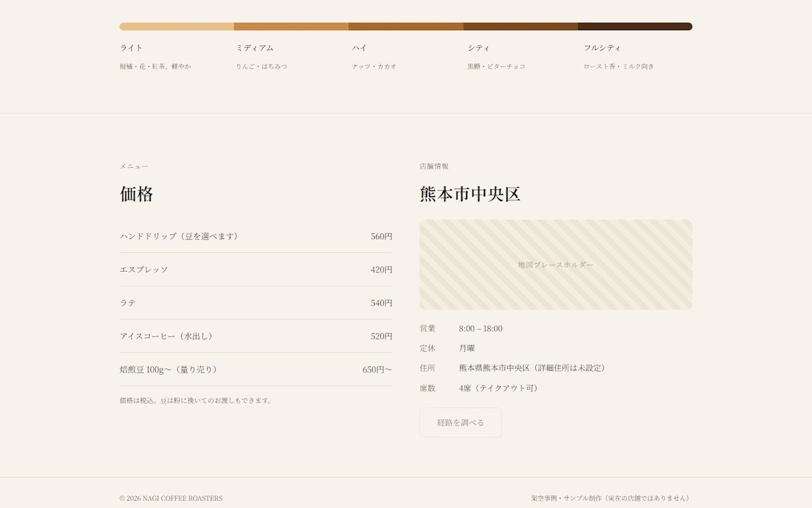Click the © 2026 NAGI COFFEE ROASTERS footer
The width and height of the screenshot is (812, 508).
[171, 498]
